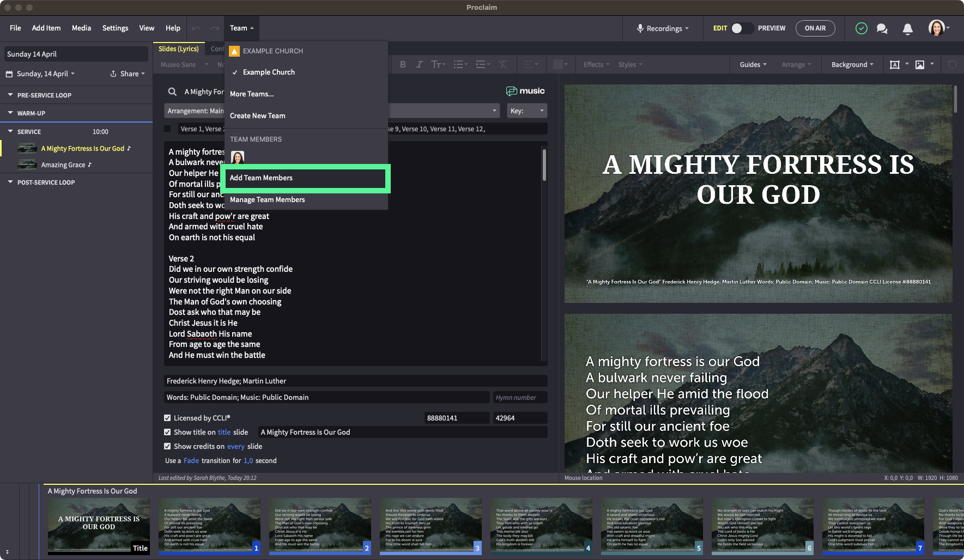964x560 pixels.
Task: Click the insert image icon
Action: click(x=920, y=65)
